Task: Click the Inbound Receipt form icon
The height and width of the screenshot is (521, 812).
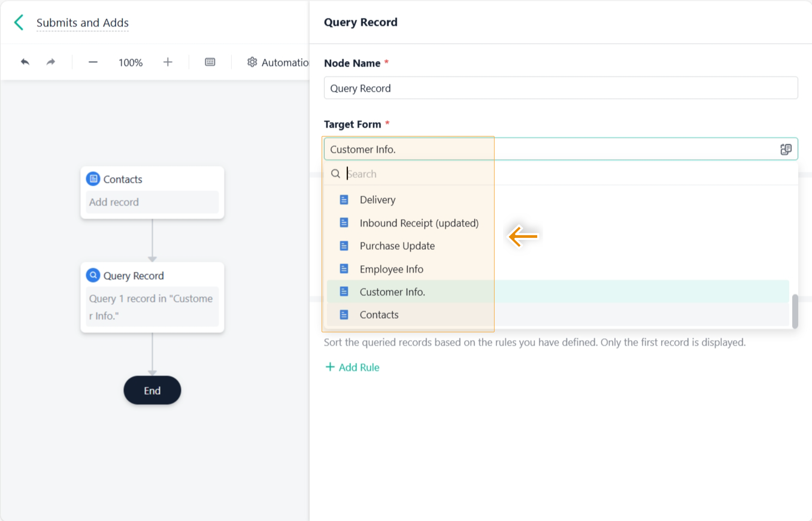Action: [x=344, y=223]
